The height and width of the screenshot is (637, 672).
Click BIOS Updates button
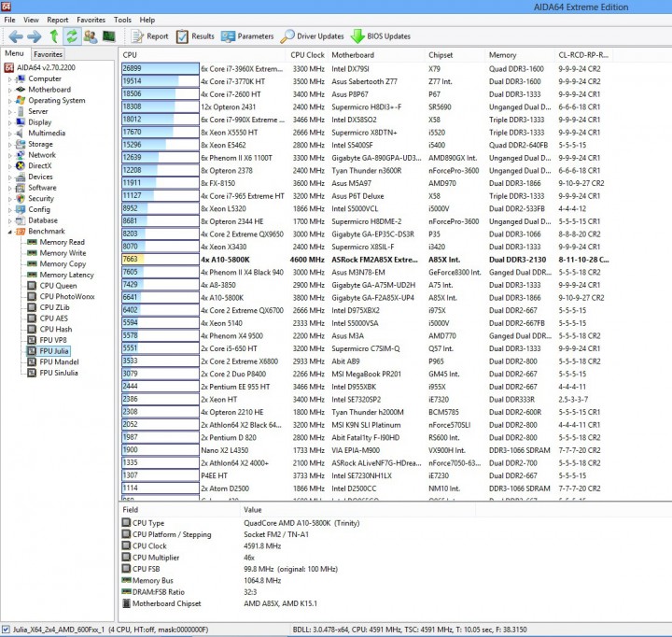(381, 36)
